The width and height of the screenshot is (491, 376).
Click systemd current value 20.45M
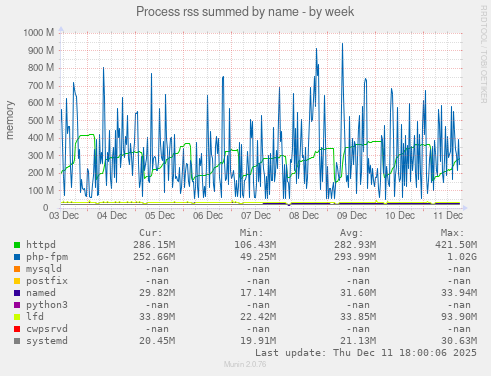pos(157,341)
